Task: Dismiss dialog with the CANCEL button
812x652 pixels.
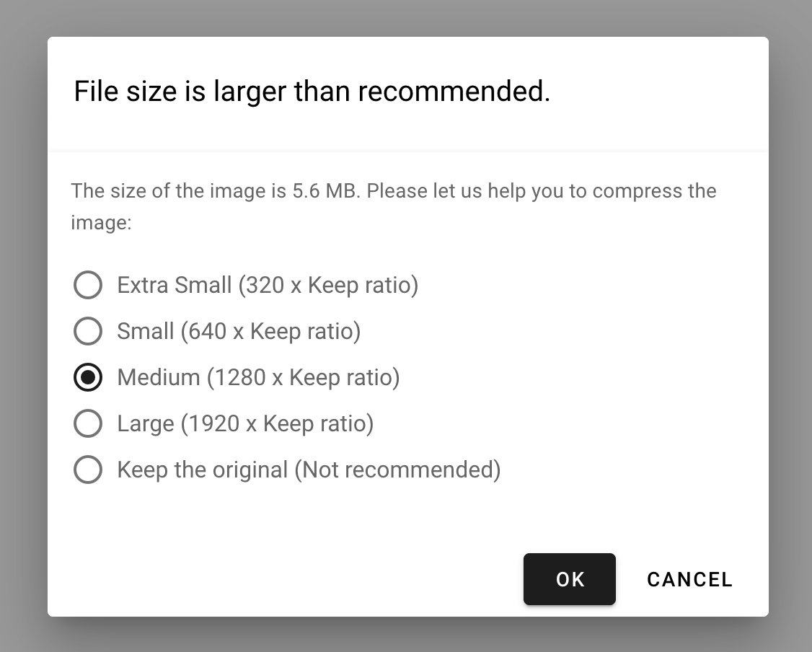Action: pyautogui.click(x=690, y=579)
